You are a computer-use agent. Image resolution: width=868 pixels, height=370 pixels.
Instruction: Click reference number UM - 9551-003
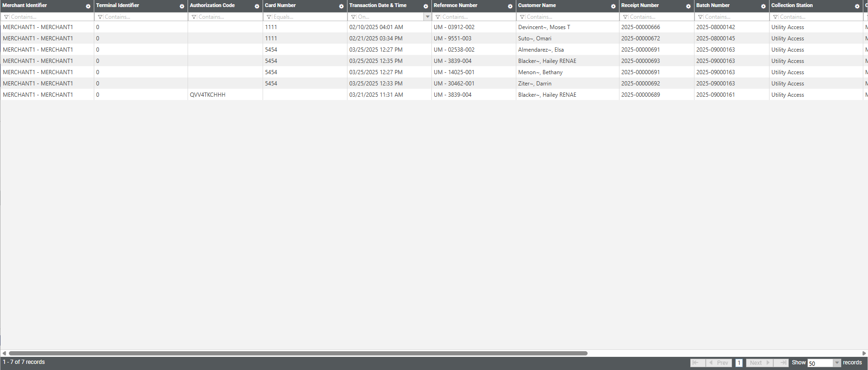coord(453,39)
